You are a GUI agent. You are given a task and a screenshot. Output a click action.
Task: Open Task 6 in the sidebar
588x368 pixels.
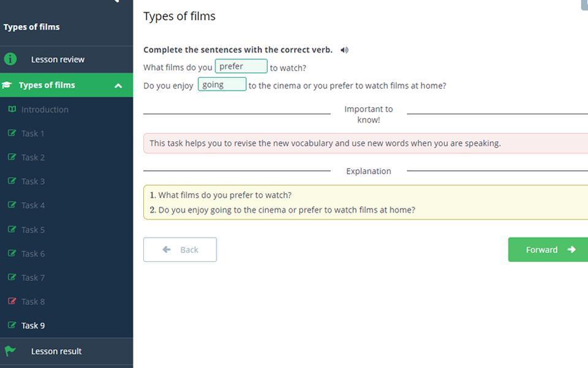pyautogui.click(x=33, y=253)
